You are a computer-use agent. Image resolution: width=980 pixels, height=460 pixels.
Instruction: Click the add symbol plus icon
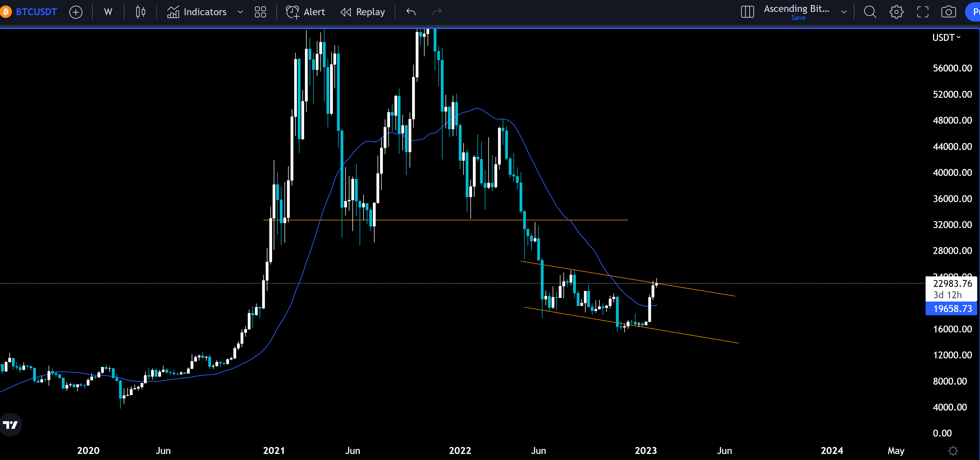76,12
